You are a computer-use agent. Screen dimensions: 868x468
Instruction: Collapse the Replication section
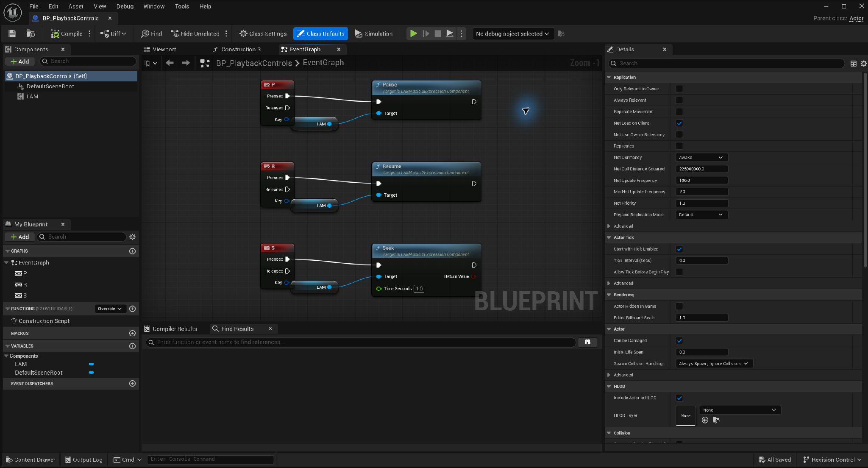[609, 77]
